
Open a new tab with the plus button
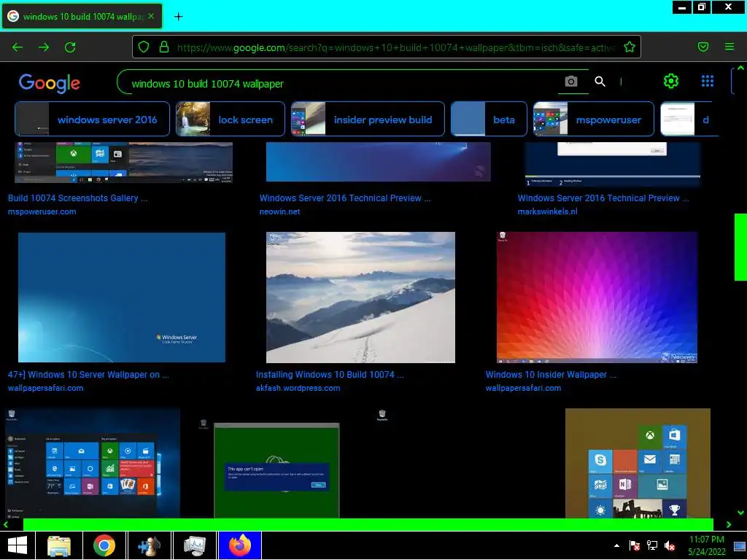pyautogui.click(x=178, y=17)
